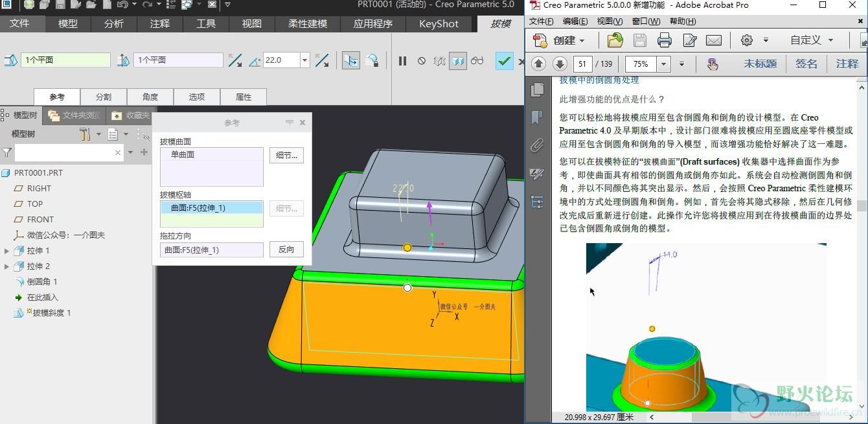Open model tree settings hammer icon

point(85,134)
